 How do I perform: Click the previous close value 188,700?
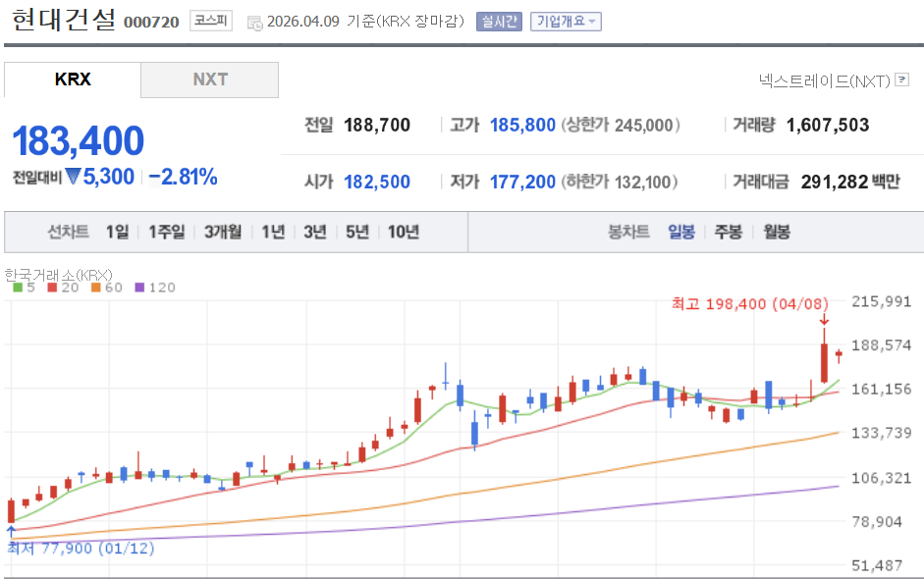pos(377,125)
